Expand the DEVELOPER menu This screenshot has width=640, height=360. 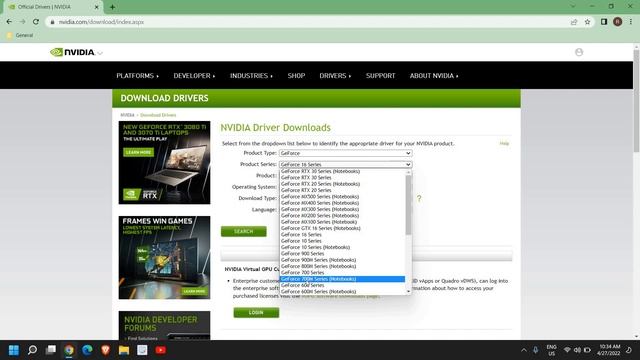click(194, 76)
